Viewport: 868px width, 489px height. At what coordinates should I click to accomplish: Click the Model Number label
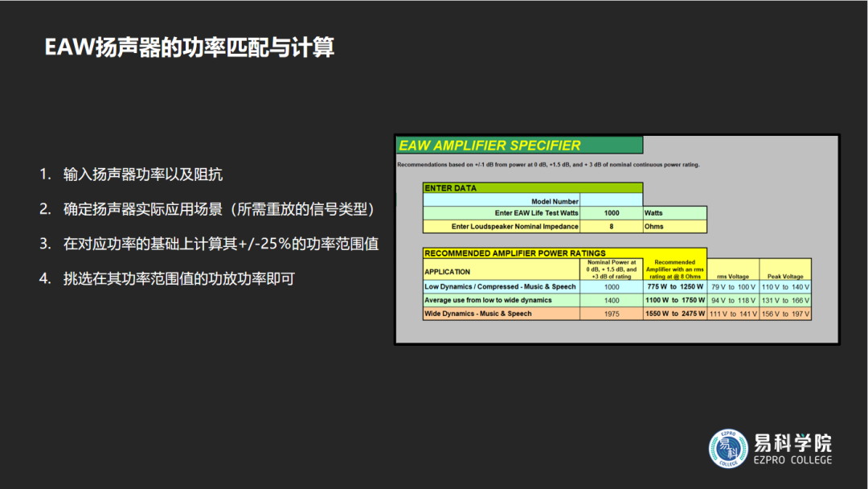[x=555, y=202]
